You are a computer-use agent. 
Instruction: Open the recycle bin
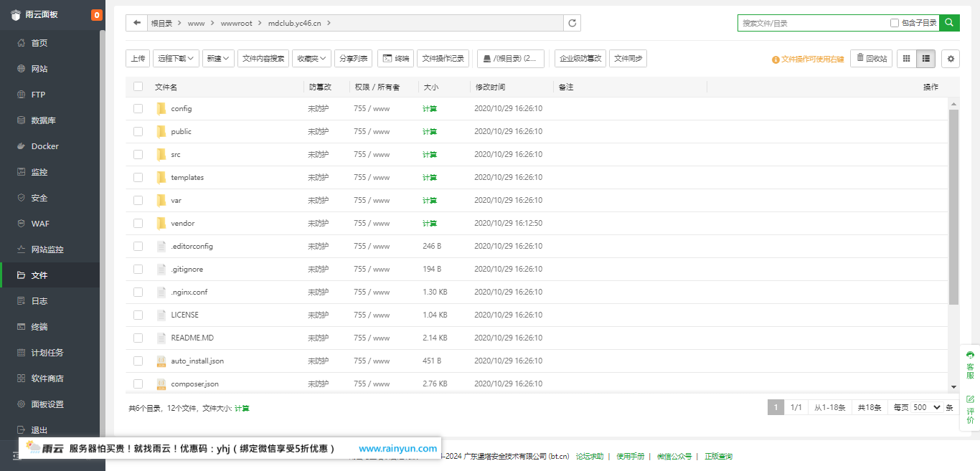(x=871, y=59)
